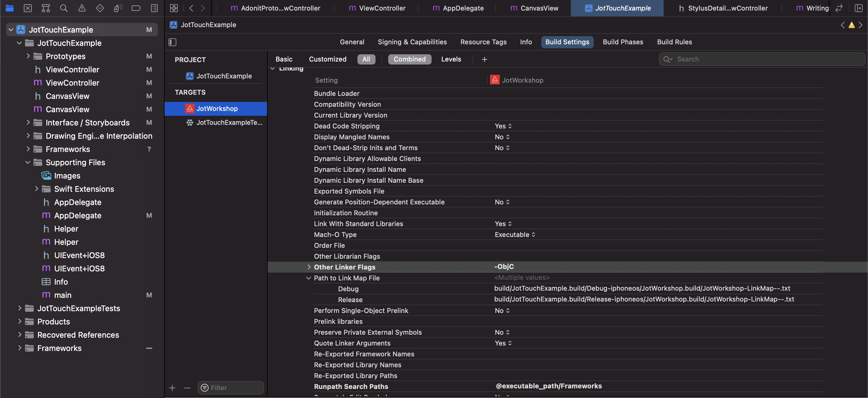Open Signing & Capabilities tab

(x=412, y=42)
